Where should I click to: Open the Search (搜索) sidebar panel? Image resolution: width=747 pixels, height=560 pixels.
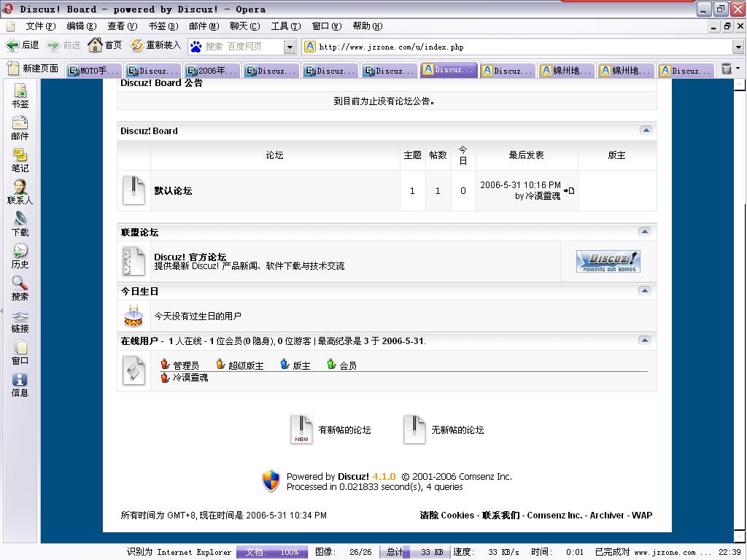[x=20, y=289]
